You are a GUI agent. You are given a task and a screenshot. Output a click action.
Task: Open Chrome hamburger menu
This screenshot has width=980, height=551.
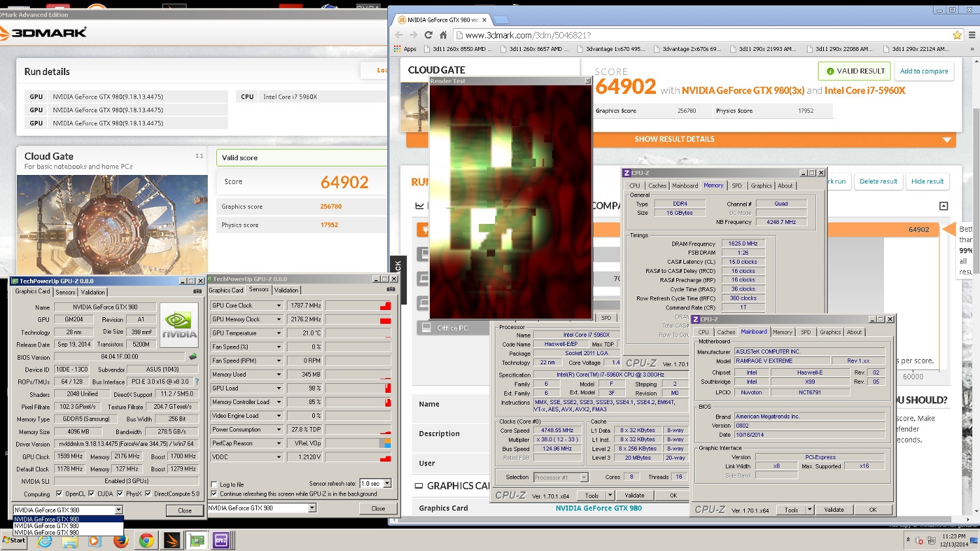tap(972, 35)
